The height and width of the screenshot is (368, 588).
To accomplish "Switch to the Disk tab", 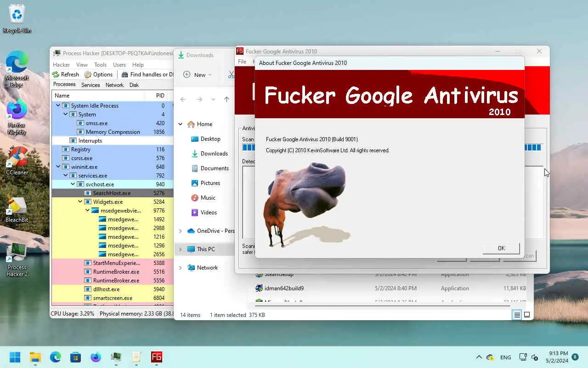I will (134, 85).
